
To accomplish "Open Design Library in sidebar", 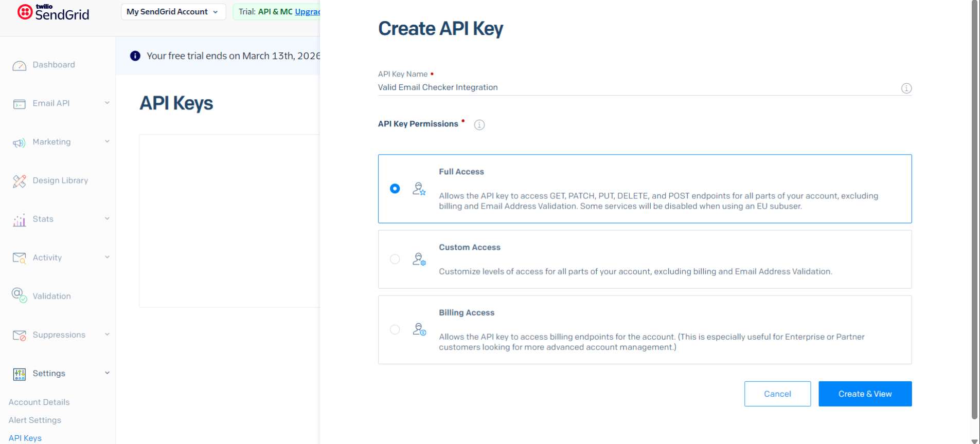I will point(60,180).
